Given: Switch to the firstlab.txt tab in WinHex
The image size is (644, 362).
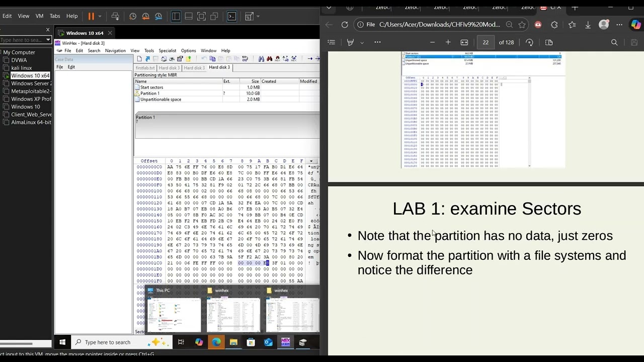Looking at the screenshot, I should (145, 68).
